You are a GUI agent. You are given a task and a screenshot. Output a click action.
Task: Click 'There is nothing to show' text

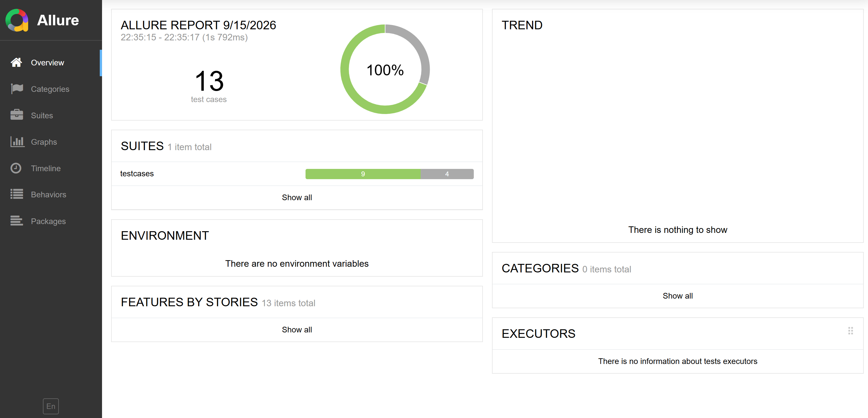click(x=678, y=230)
